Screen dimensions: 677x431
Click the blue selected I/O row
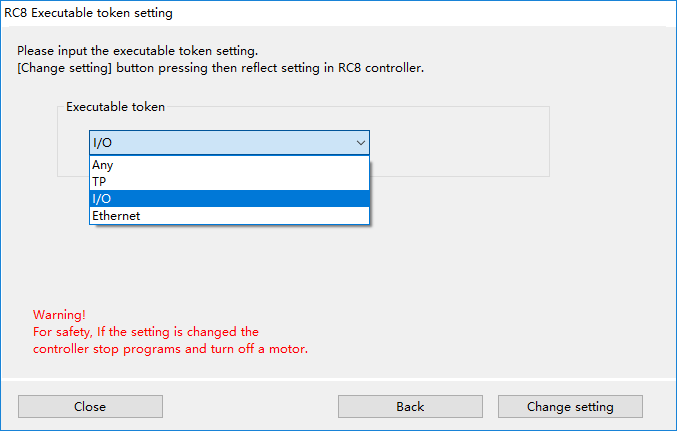click(229, 199)
